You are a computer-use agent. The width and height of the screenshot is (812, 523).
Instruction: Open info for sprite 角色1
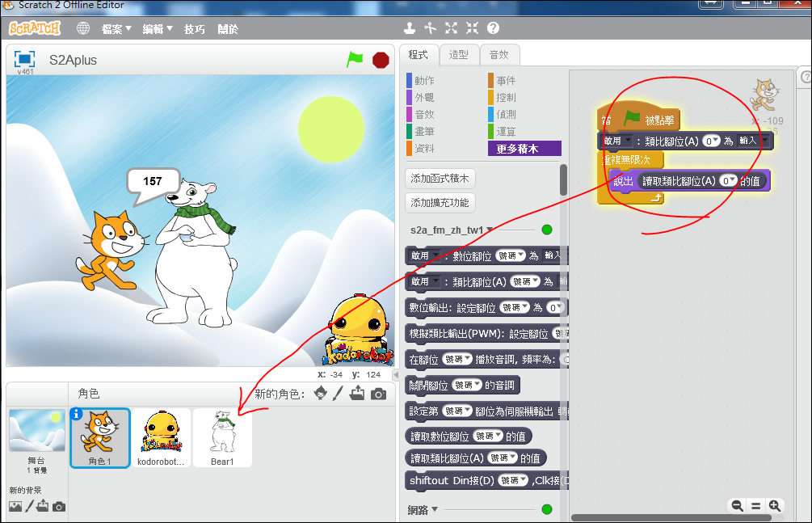coord(76,414)
